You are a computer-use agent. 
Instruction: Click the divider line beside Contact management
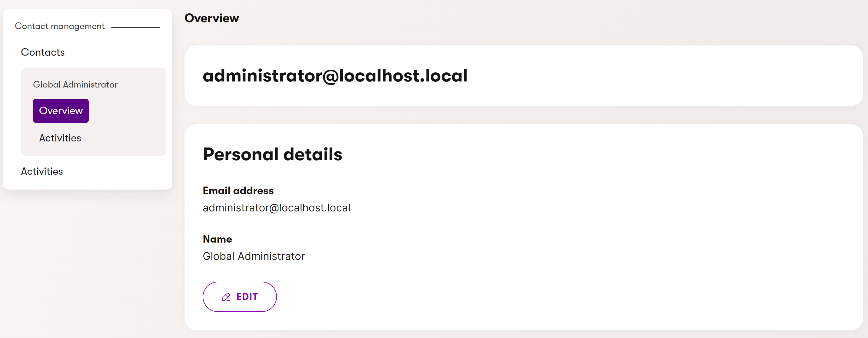[135, 27]
